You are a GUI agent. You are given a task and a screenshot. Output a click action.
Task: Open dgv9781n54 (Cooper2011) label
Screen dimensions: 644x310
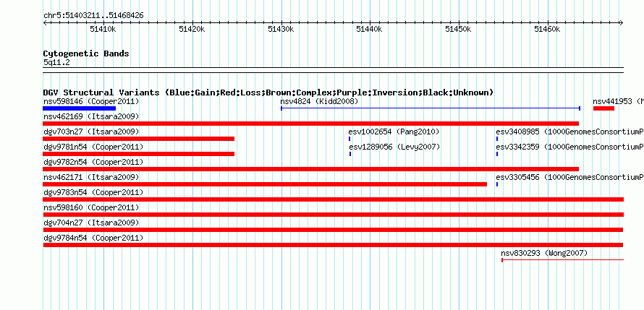pyautogui.click(x=93, y=147)
